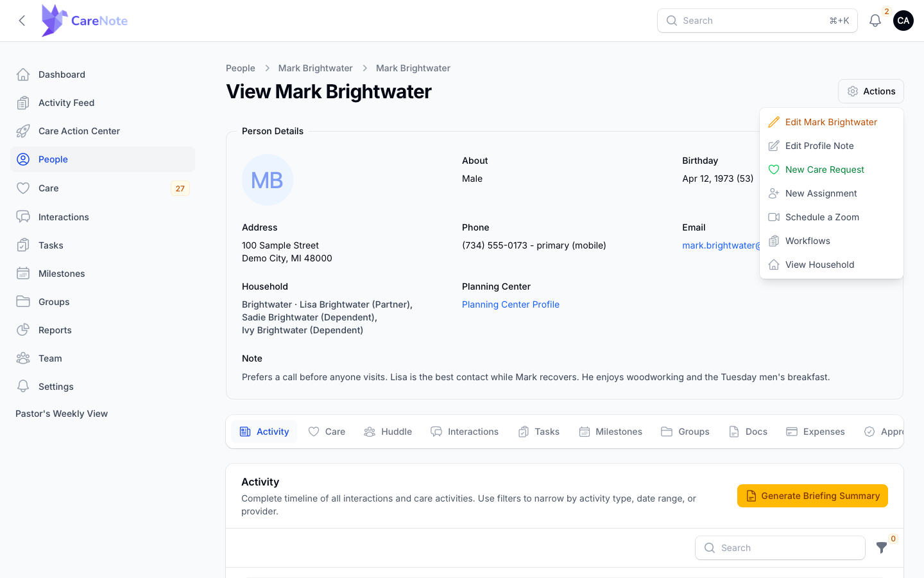The image size is (924, 578).
Task: Choose View Household menu item
Action: tap(832, 265)
